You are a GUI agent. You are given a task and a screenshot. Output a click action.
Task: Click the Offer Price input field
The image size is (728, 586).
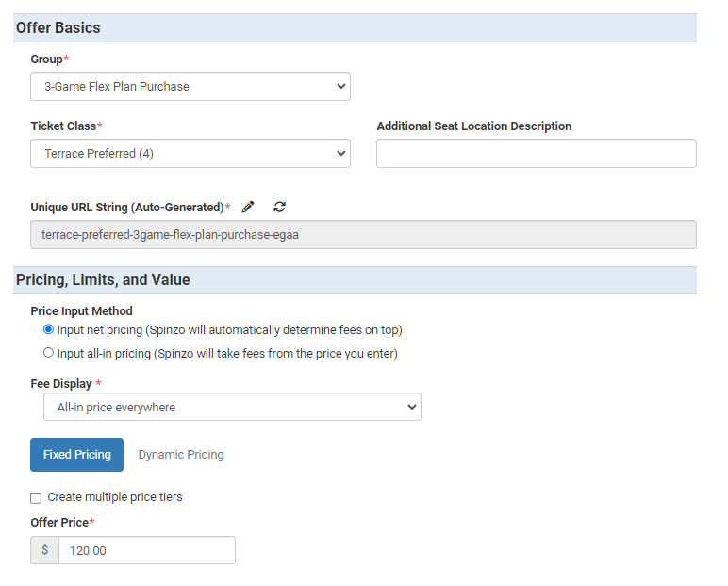147,550
